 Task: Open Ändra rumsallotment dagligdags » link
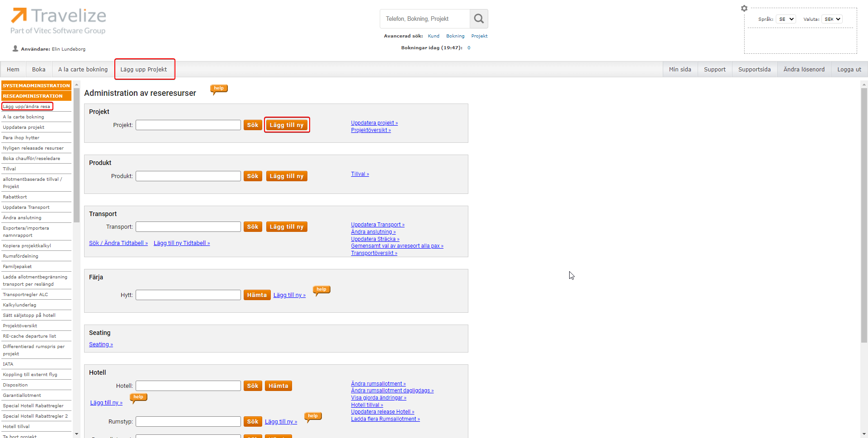click(x=392, y=391)
